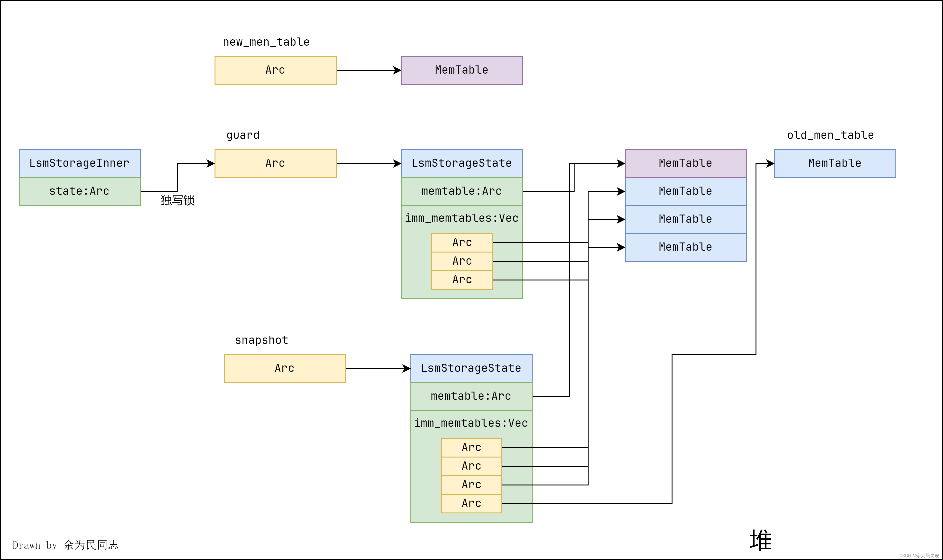Select the state:Arc green box
Viewport: 943px width, 560px height.
click(x=80, y=191)
